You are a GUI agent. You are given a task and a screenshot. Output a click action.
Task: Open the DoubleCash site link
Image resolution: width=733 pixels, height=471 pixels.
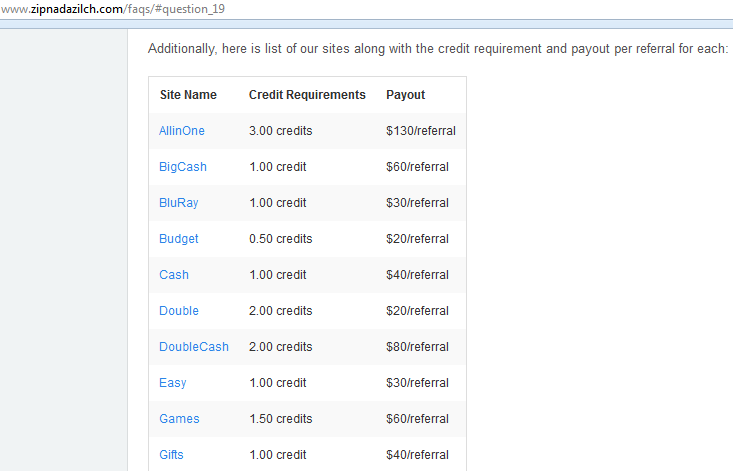click(x=194, y=347)
